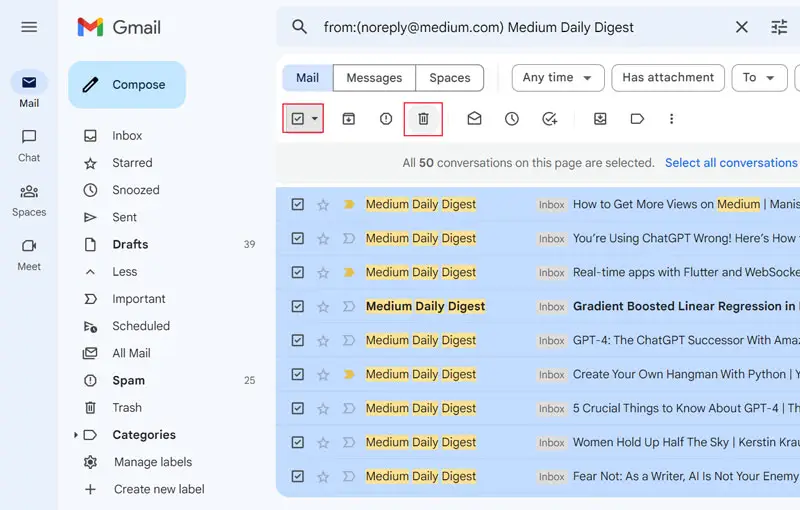Uncheck the How to Get More Views email

pyautogui.click(x=297, y=205)
